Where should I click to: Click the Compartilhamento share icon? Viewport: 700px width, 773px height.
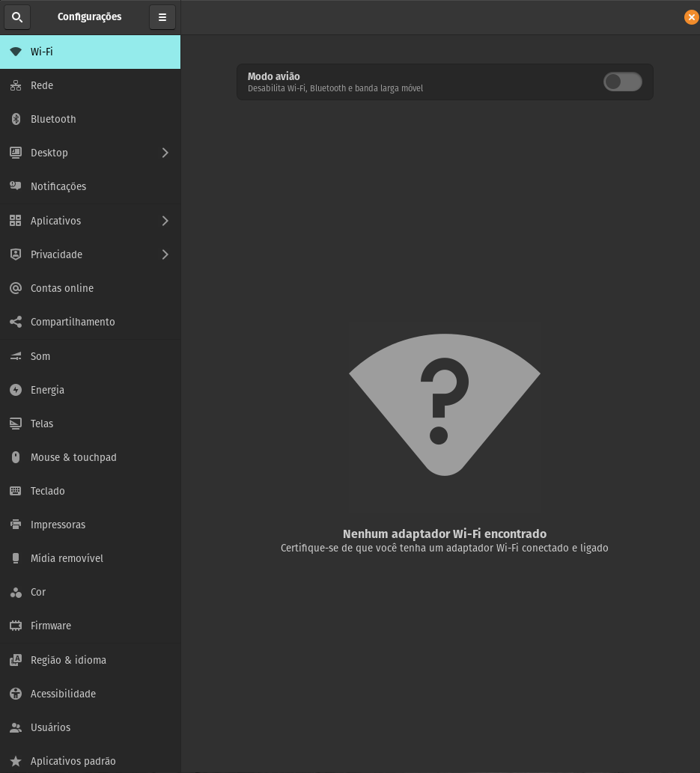click(16, 322)
